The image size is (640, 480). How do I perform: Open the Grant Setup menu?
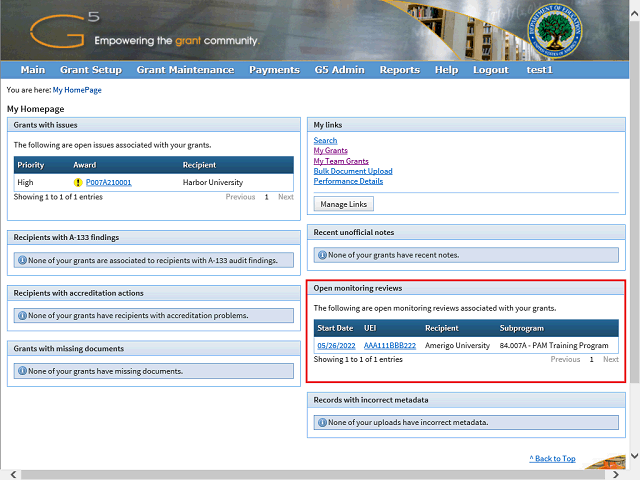click(x=91, y=70)
